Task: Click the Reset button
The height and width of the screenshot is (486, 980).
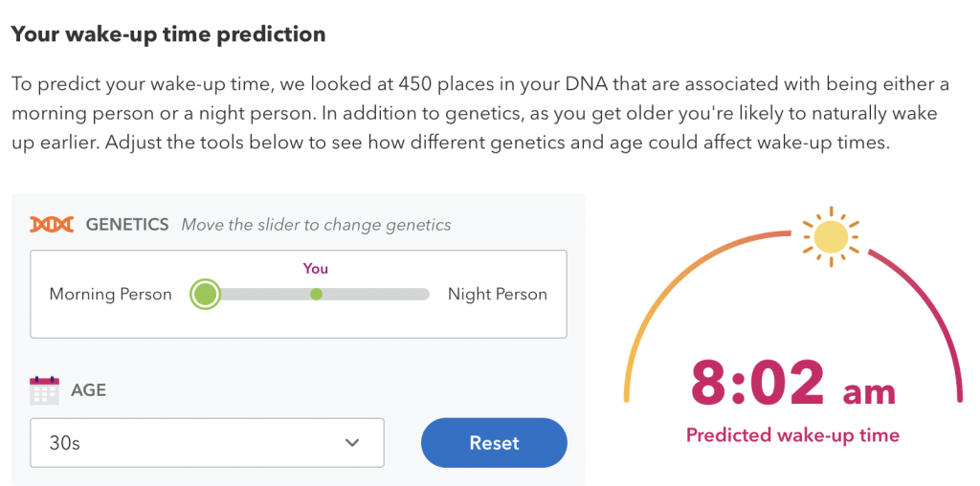Action: pyautogui.click(x=495, y=443)
